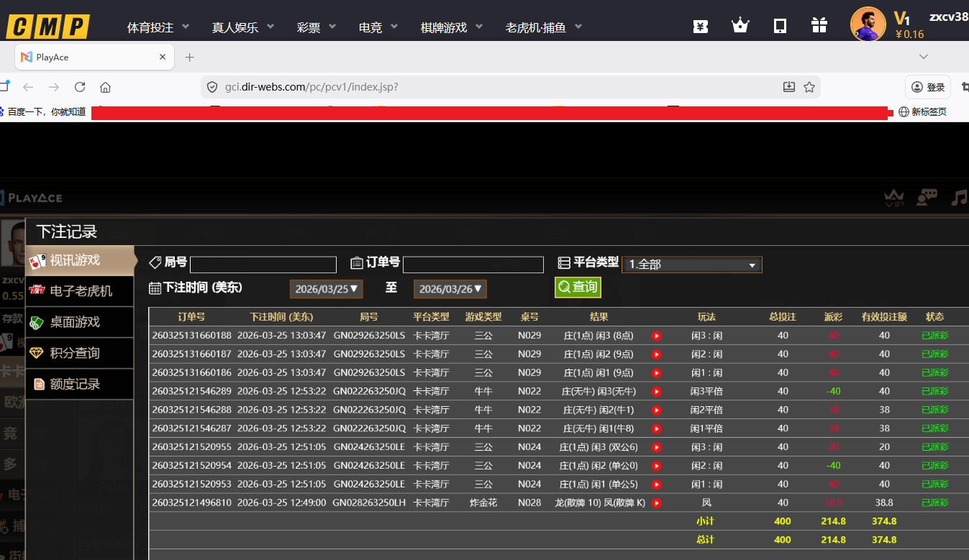Switch to the 电子老虎机 records tab
969x560 pixels.
tap(81, 291)
